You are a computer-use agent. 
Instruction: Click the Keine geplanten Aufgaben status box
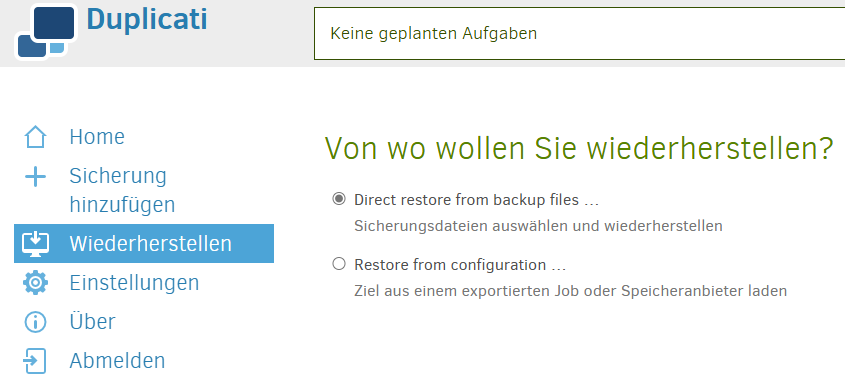(579, 33)
